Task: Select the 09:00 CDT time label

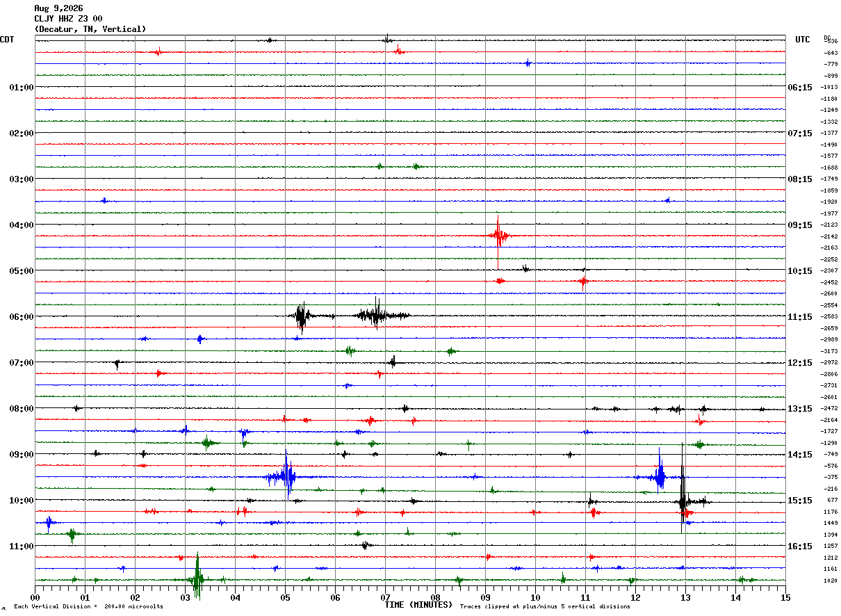Action: [x=21, y=455]
